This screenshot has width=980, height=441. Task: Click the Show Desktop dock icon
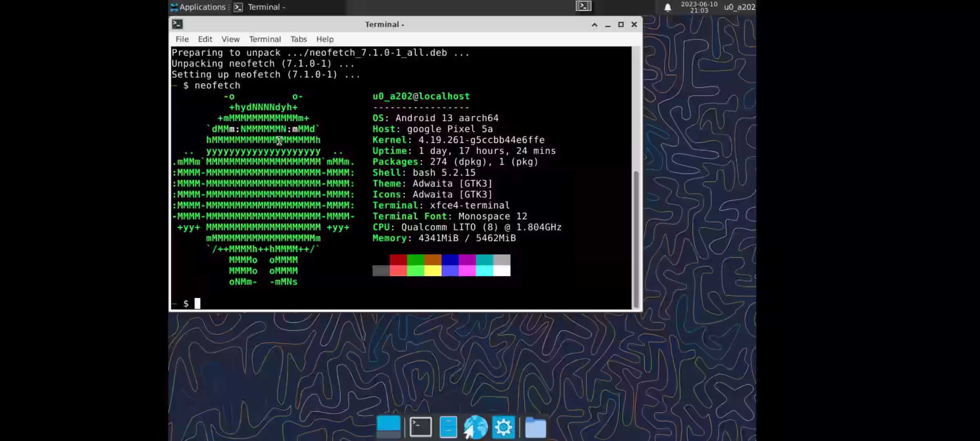tap(388, 427)
